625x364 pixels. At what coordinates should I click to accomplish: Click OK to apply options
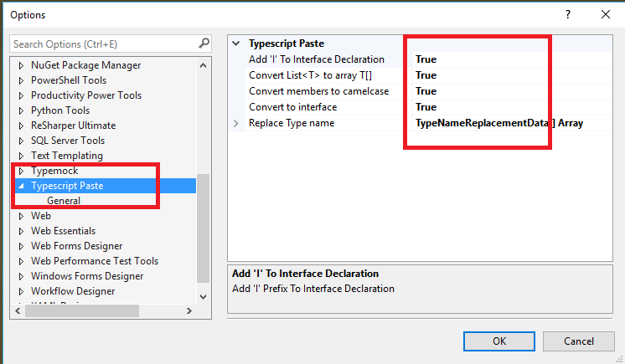coord(499,341)
